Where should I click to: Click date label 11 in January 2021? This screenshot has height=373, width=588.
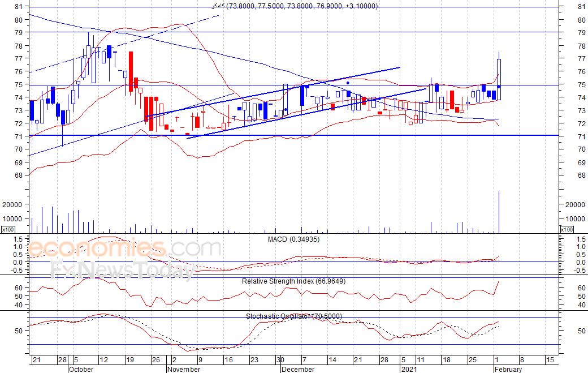tap(421, 360)
